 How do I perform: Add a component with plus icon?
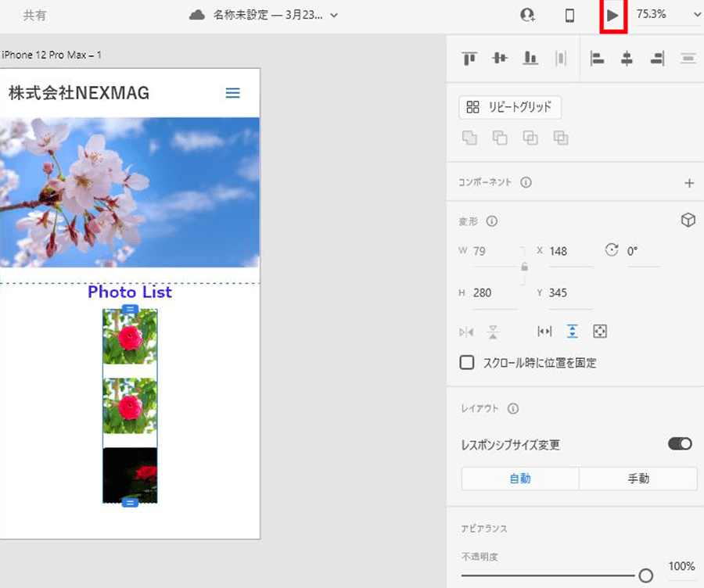coord(689,183)
